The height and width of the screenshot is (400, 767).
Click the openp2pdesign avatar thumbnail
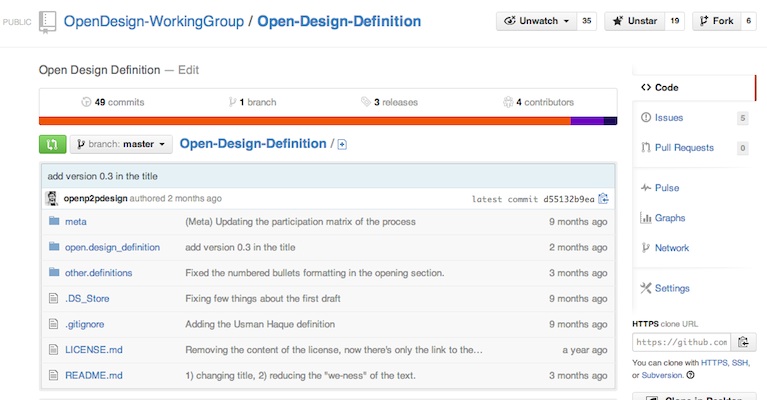coord(52,198)
